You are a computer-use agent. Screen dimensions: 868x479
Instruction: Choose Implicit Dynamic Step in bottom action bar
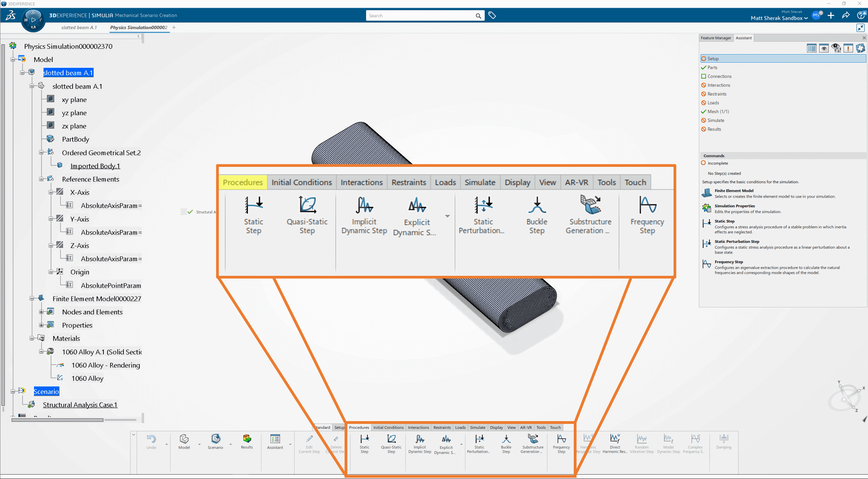(x=420, y=443)
